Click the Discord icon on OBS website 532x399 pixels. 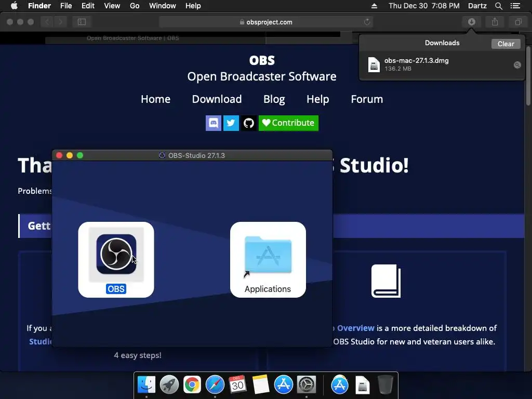click(x=214, y=123)
